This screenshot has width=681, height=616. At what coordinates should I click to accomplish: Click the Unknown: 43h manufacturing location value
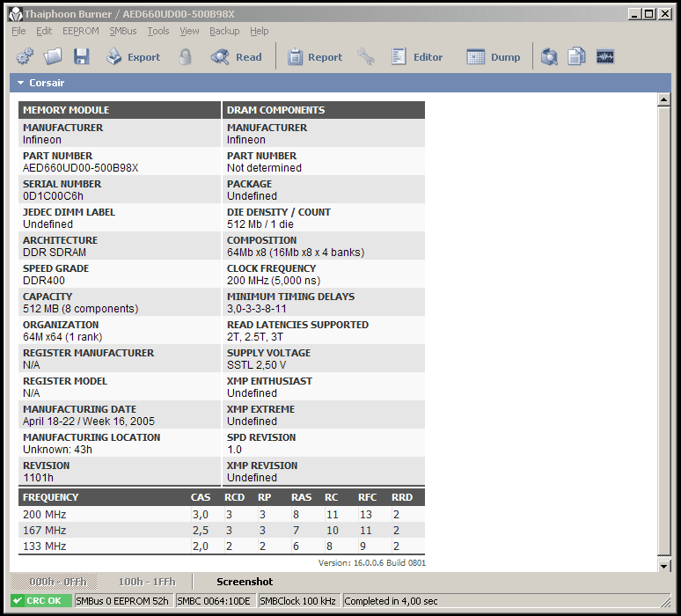[57, 450]
